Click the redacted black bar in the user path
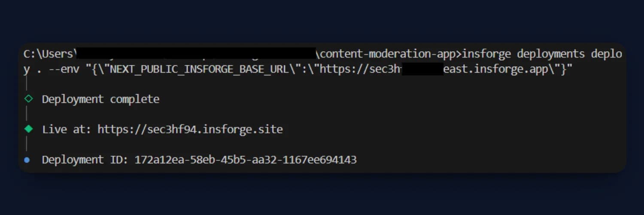Image resolution: width=644 pixels, height=215 pixels. click(195, 54)
